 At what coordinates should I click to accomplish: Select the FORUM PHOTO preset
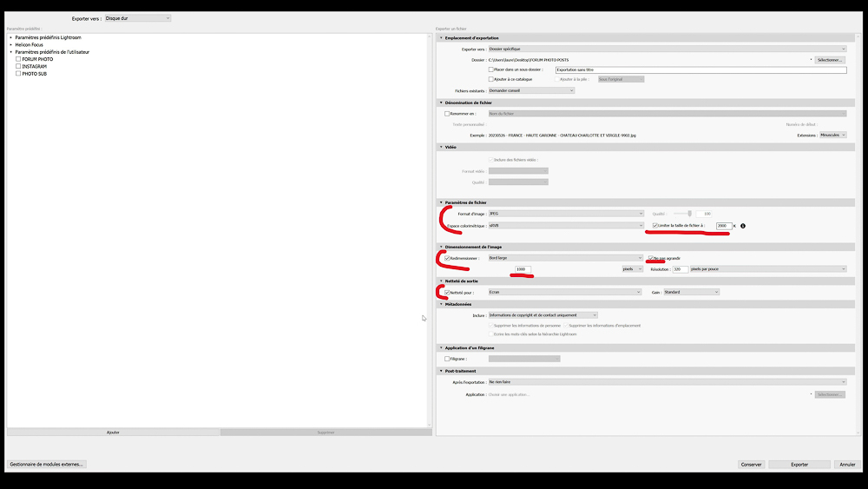[x=37, y=59]
